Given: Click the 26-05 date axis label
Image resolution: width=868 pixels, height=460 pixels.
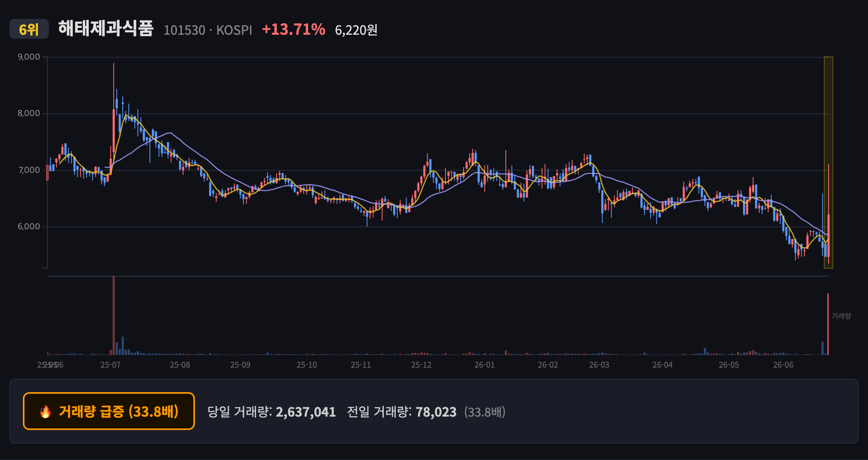Looking at the screenshot, I should pyautogui.click(x=729, y=365).
